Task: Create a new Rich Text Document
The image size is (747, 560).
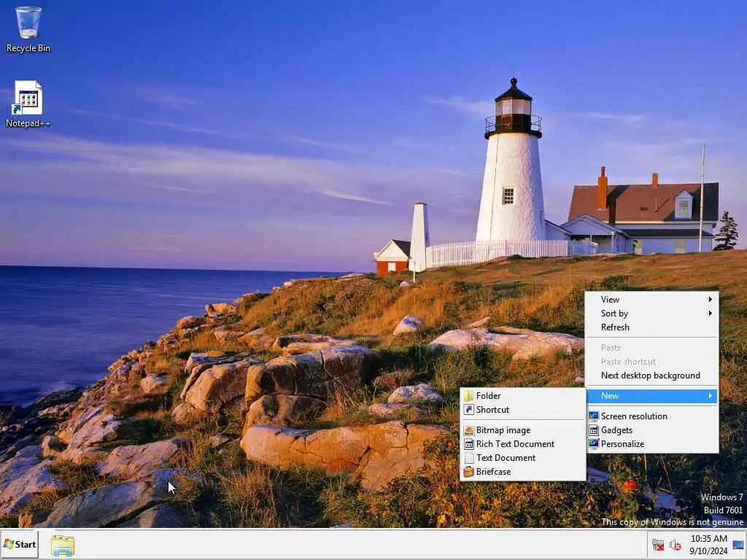Action: click(523, 444)
